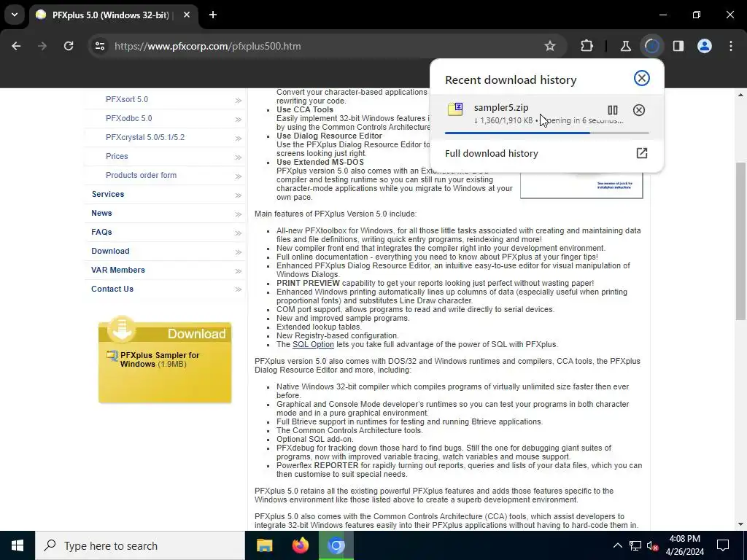Click the chevron next to Contact Us

[x=239, y=289]
